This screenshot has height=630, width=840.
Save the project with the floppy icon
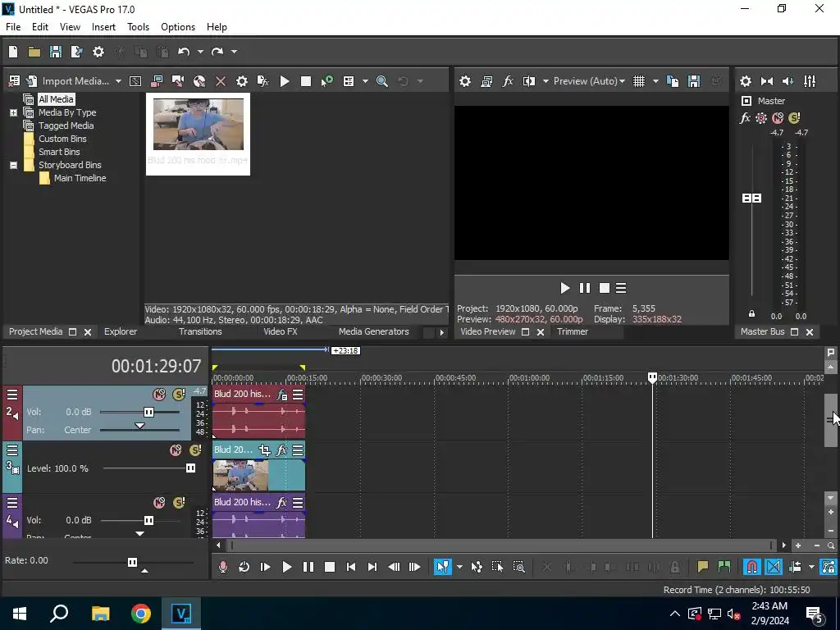pyautogui.click(x=56, y=52)
